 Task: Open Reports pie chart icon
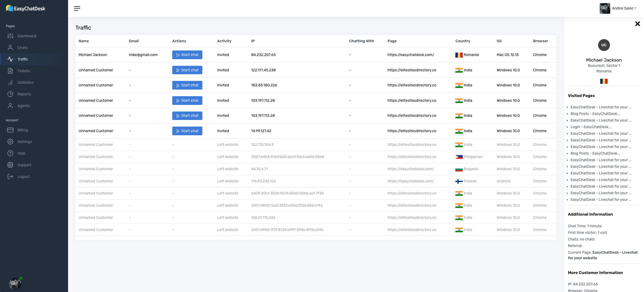[10, 94]
